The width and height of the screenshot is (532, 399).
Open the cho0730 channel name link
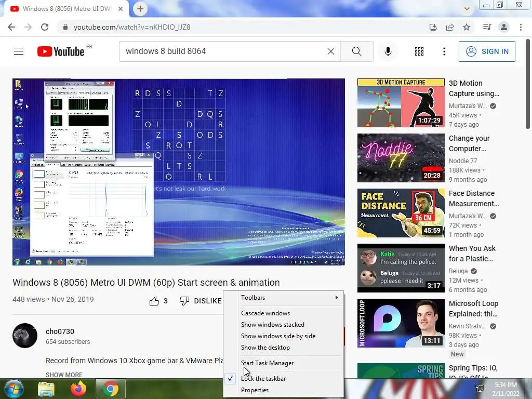(x=60, y=331)
